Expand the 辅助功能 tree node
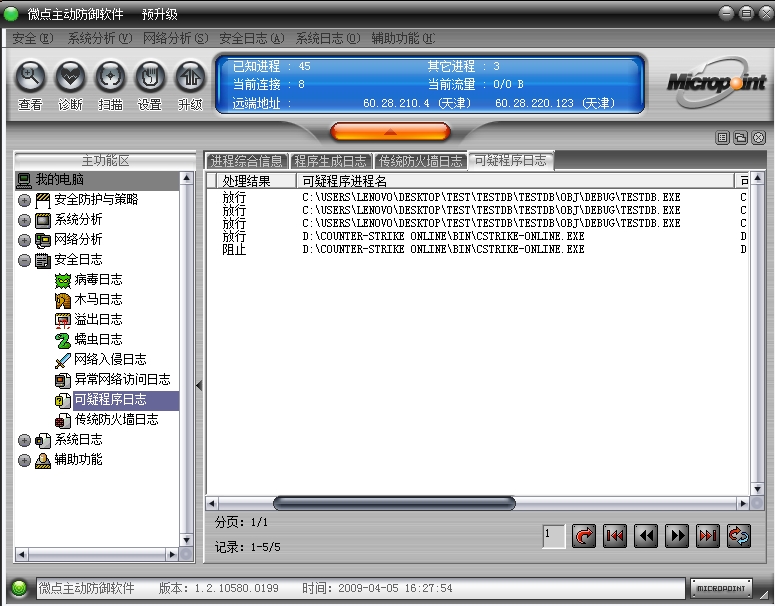Viewport: 775px width, 606px height. tap(24, 460)
